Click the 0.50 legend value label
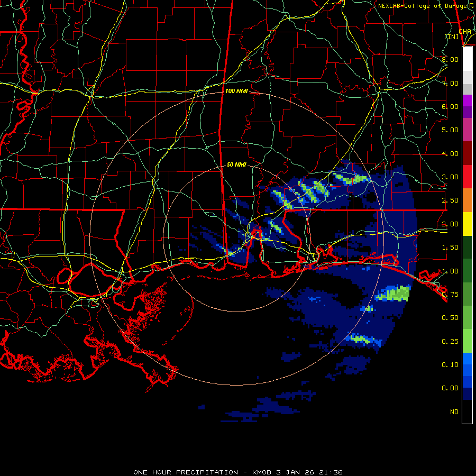This screenshot has height=476, width=476. [x=450, y=318]
